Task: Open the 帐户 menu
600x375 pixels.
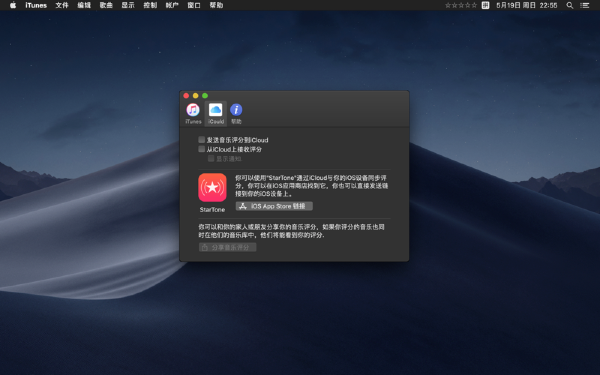Action: pos(172,5)
